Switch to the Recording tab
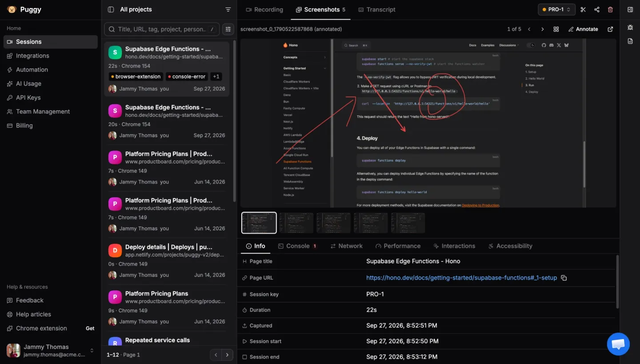 tap(264, 9)
